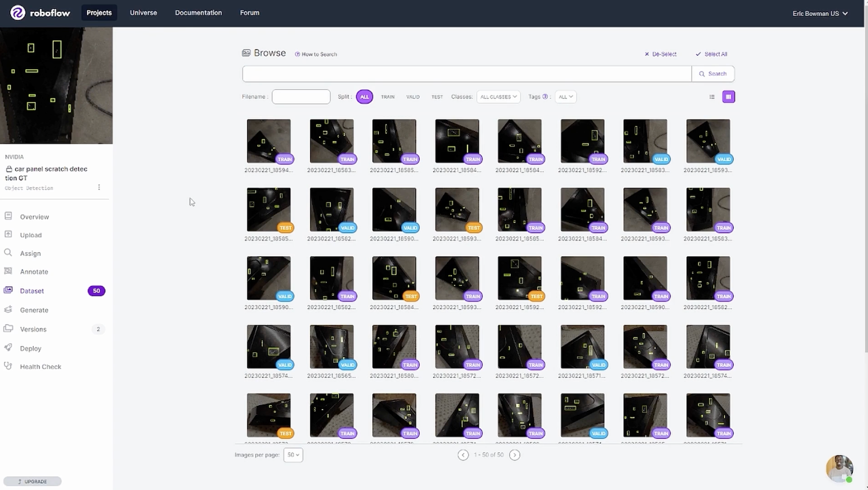The height and width of the screenshot is (490, 868).
Task: Go to the previous page of images
Action: (x=463, y=455)
